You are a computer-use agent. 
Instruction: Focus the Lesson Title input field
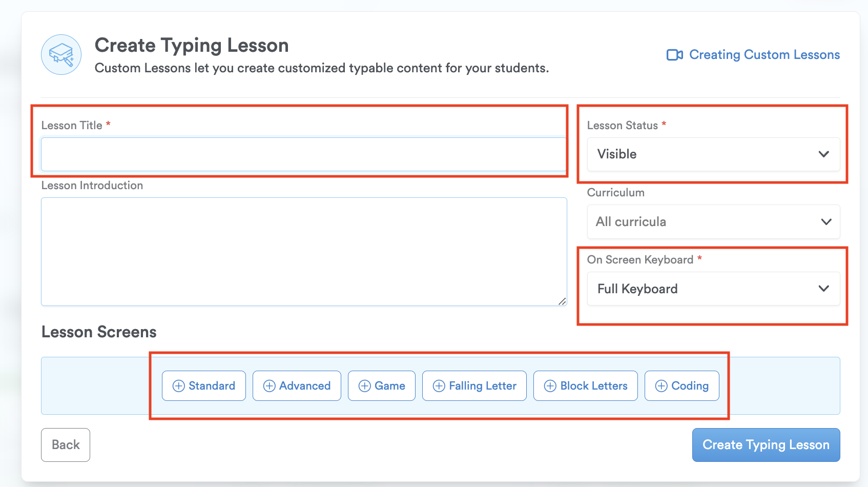[303, 154]
